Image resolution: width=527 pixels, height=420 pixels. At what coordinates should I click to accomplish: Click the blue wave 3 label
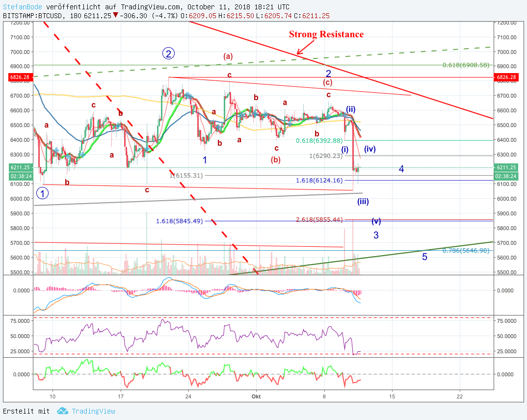point(376,235)
